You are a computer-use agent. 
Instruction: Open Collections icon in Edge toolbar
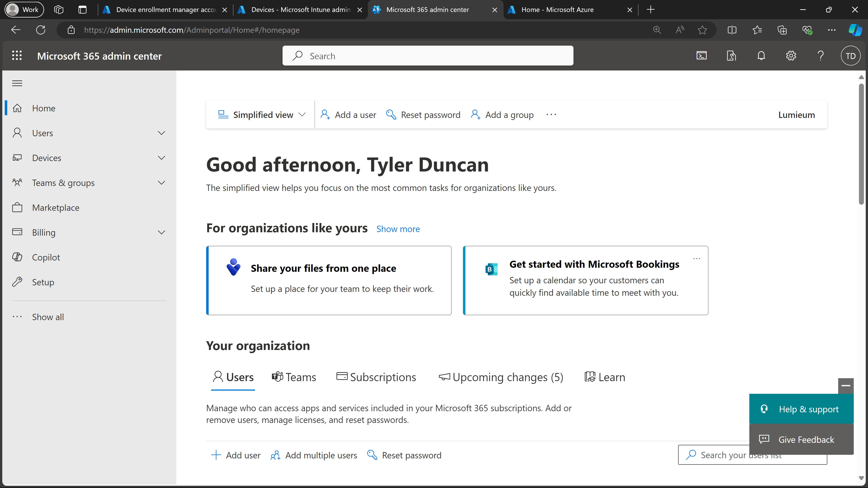782,30
